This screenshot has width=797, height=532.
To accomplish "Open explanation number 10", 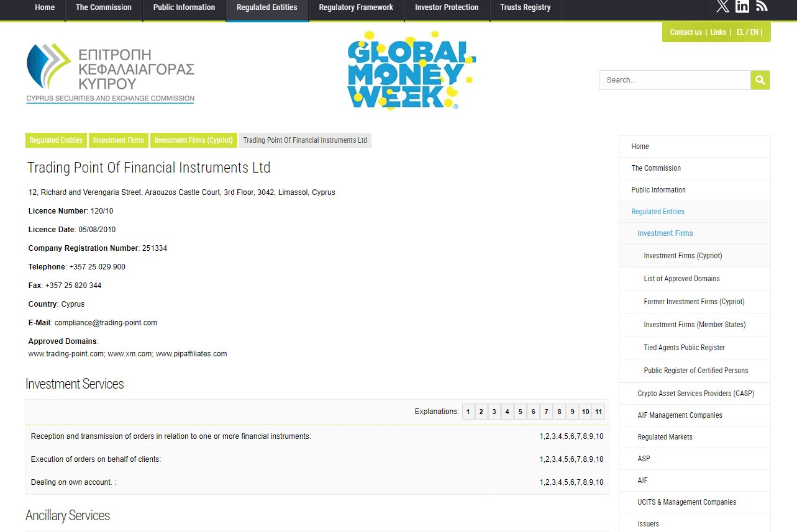I will [585, 412].
